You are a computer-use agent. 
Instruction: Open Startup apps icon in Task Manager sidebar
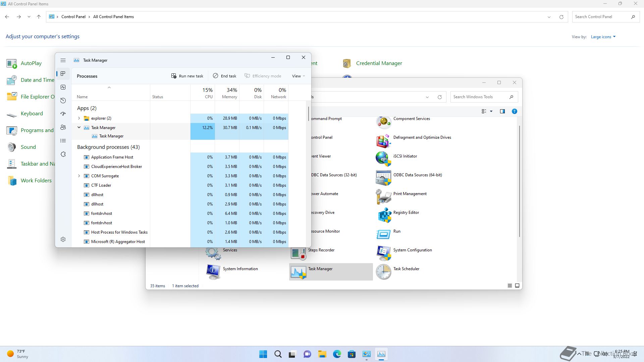click(x=63, y=114)
